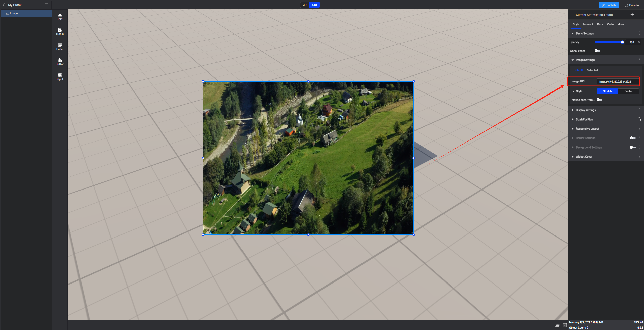The height and width of the screenshot is (330, 644).
Task: Expand the Size&Position section
Action: 573,119
